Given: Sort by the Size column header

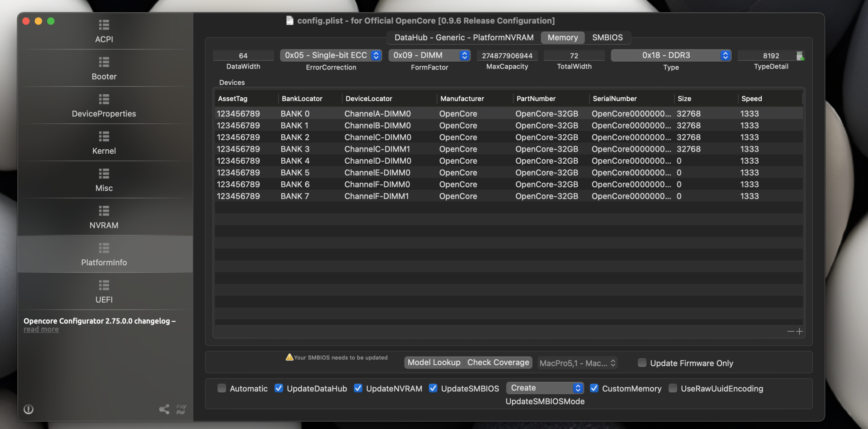Looking at the screenshot, I should coord(706,99).
